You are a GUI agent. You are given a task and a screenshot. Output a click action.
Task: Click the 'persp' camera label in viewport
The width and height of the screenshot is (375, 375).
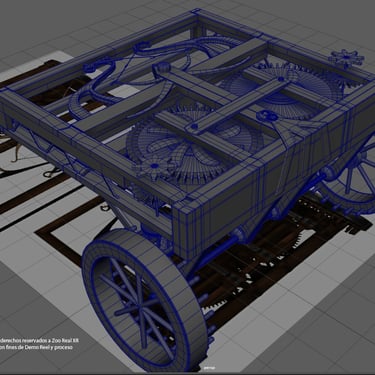click(209, 368)
